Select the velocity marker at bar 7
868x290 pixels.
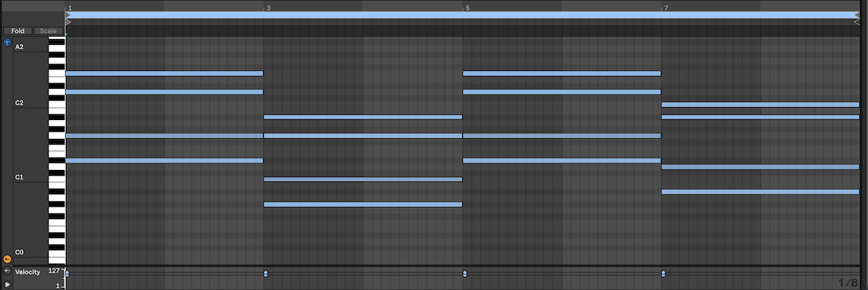(x=663, y=273)
